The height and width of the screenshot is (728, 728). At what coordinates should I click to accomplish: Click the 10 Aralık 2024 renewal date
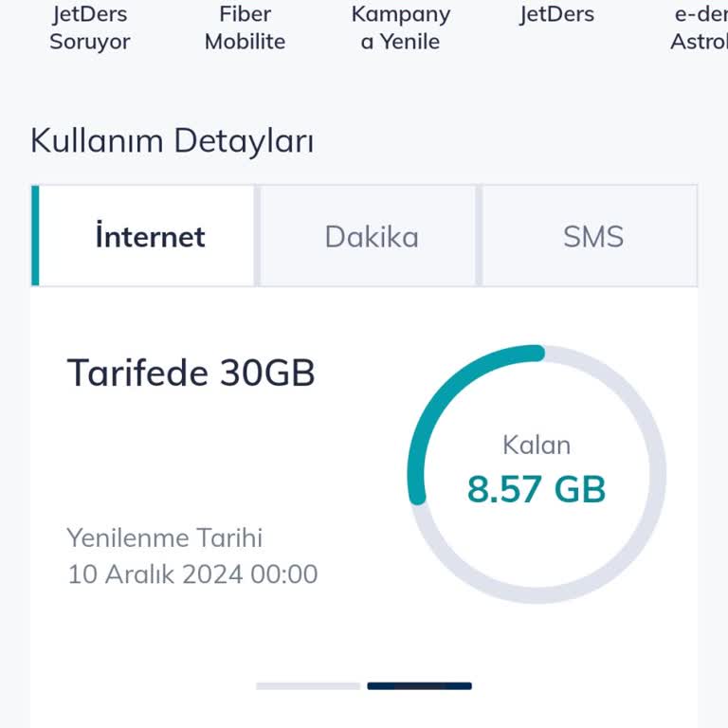(192, 574)
